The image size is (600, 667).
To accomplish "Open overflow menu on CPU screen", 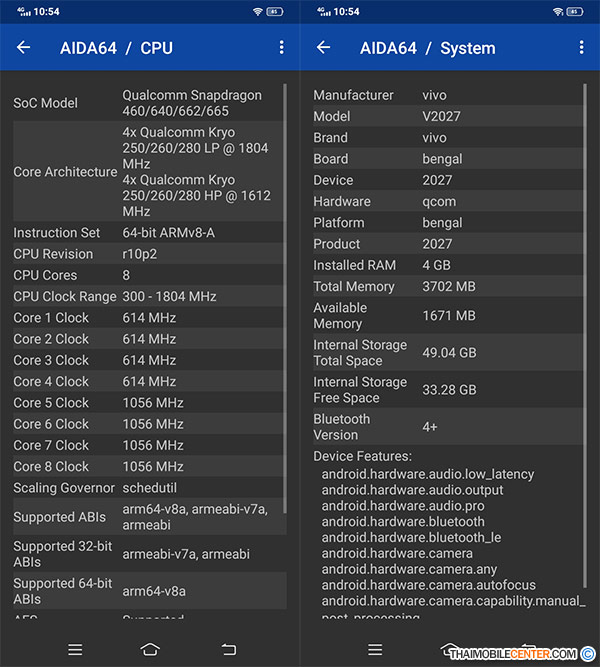I will tap(281, 47).
